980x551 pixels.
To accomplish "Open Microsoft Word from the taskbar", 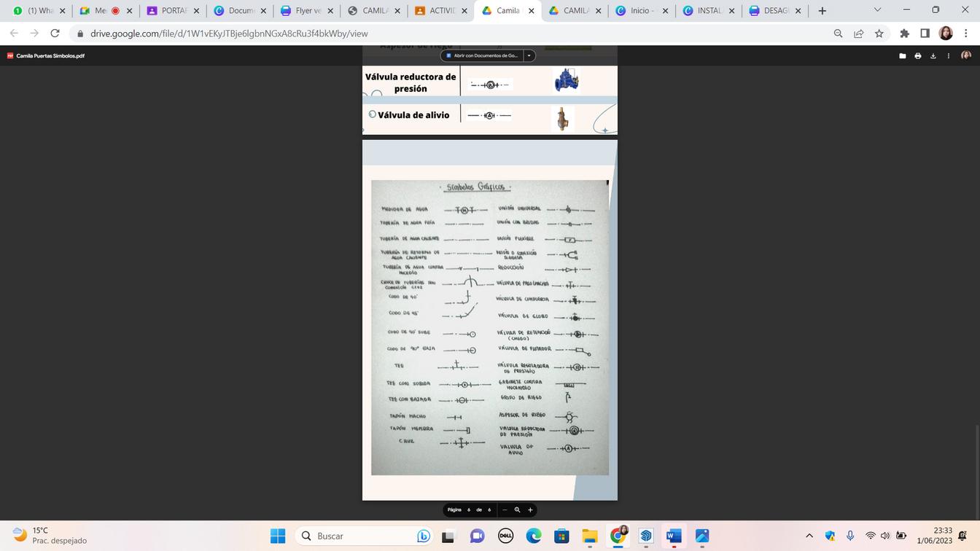I will (x=674, y=536).
